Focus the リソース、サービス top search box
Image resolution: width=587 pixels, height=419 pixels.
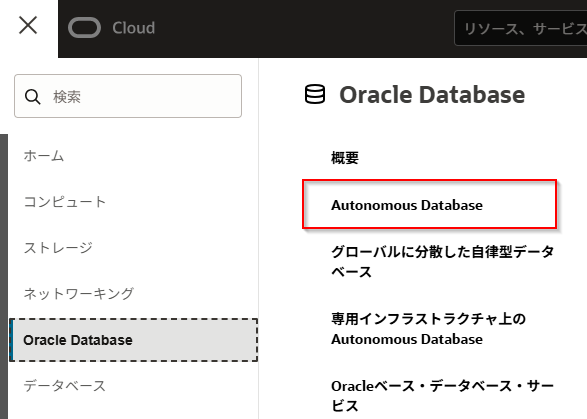point(520,28)
